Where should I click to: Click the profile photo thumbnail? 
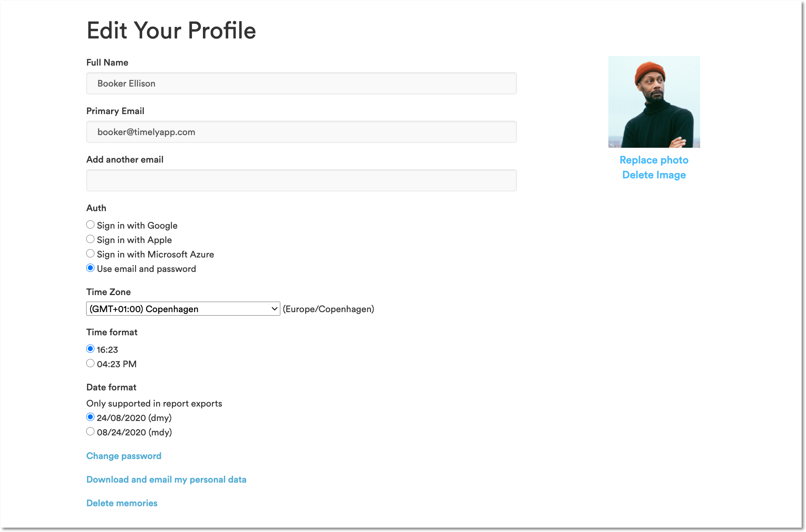point(653,102)
